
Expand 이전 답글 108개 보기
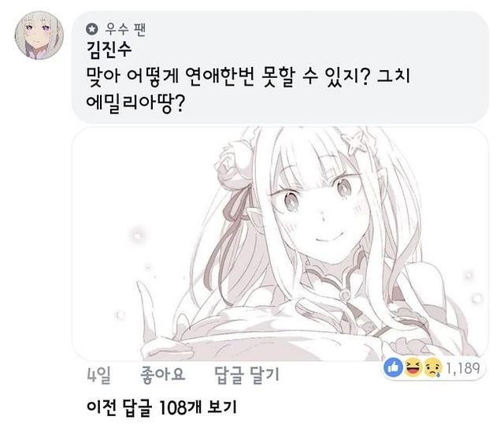161,407
